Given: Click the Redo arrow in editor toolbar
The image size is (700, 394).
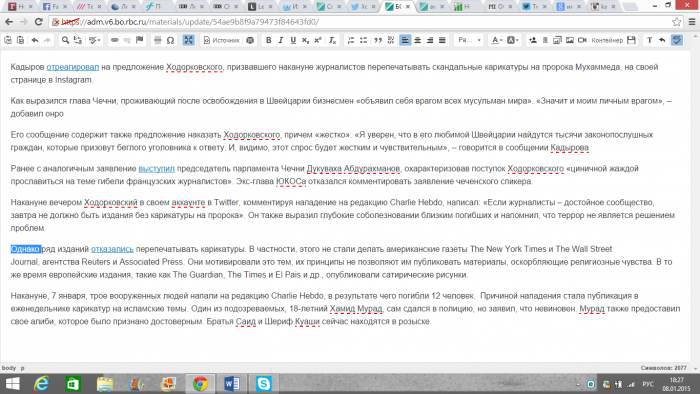Looking at the screenshot, I should coord(47,40).
